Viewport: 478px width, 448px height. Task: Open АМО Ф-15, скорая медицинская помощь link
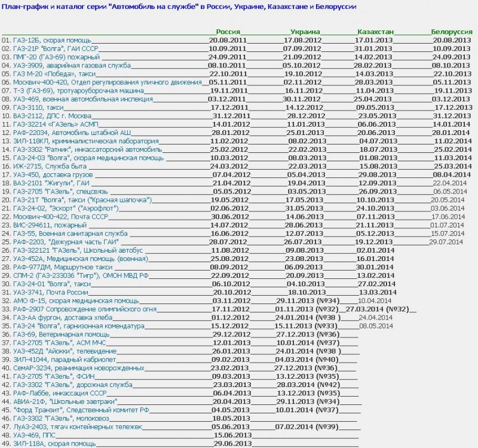[x=76, y=300]
